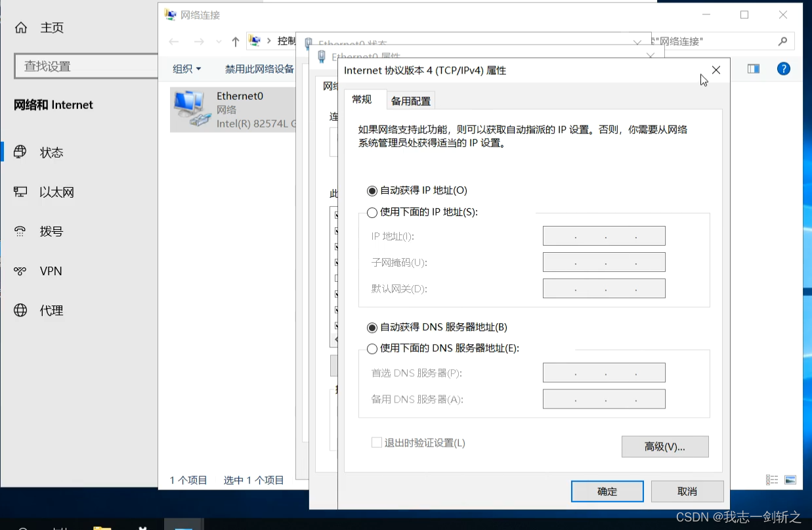
Task: Open VPN settings page
Action: [39, 271]
